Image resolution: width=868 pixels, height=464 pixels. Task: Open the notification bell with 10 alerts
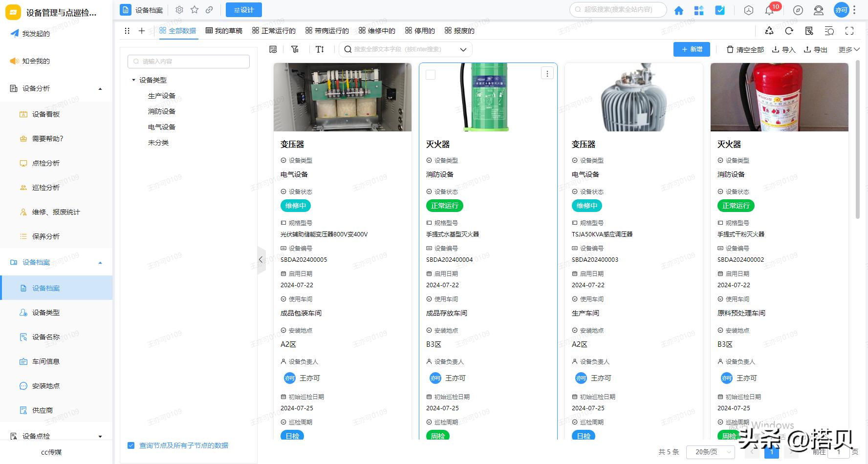point(769,10)
